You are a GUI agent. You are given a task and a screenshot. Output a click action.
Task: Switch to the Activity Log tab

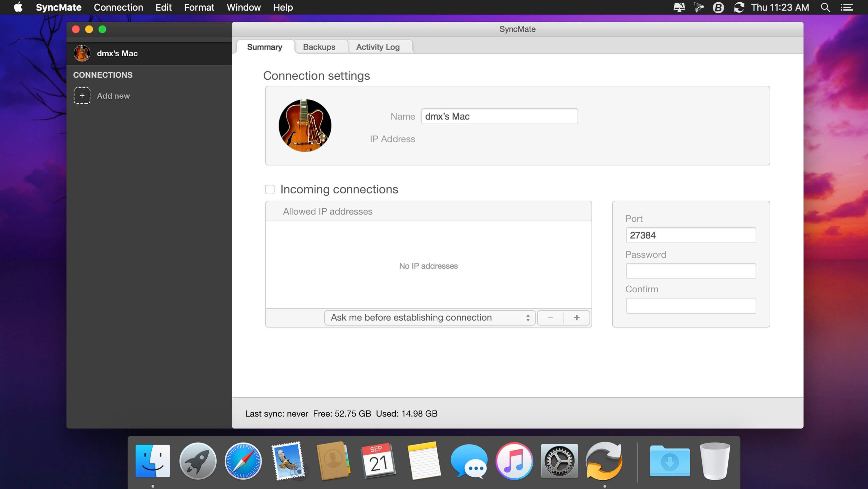(x=378, y=47)
